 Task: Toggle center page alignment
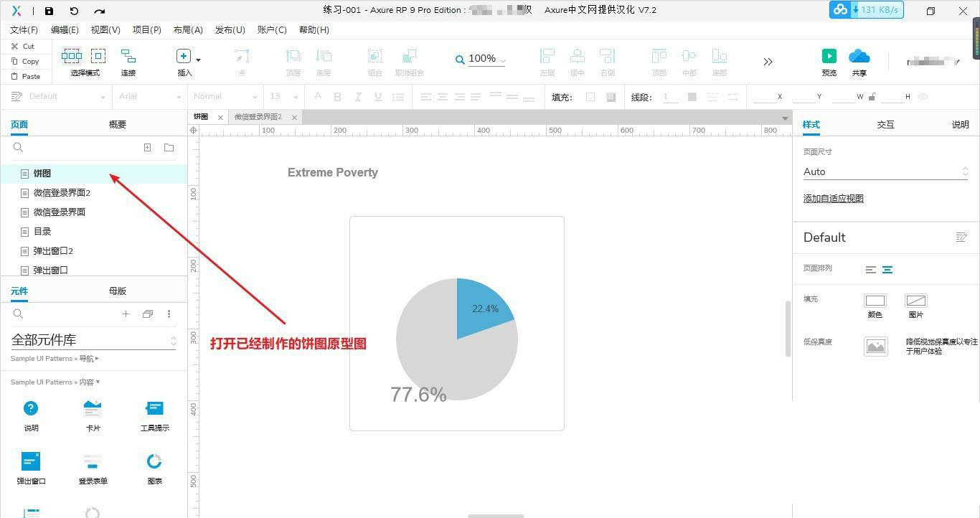pyautogui.click(x=887, y=270)
